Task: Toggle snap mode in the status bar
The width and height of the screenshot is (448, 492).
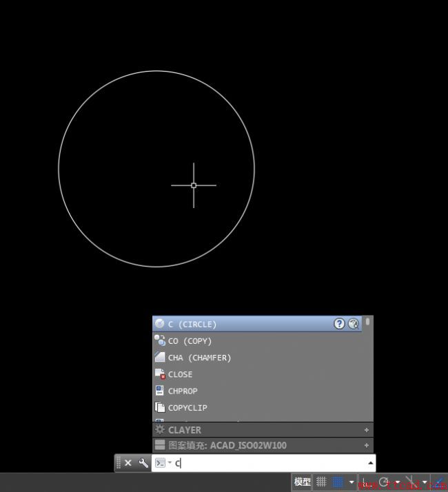Action: pyautogui.click(x=338, y=482)
